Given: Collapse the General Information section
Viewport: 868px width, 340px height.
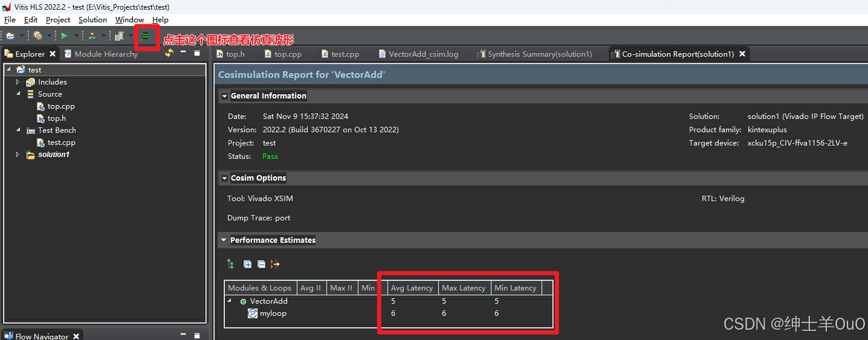Looking at the screenshot, I should pos(224,96).
